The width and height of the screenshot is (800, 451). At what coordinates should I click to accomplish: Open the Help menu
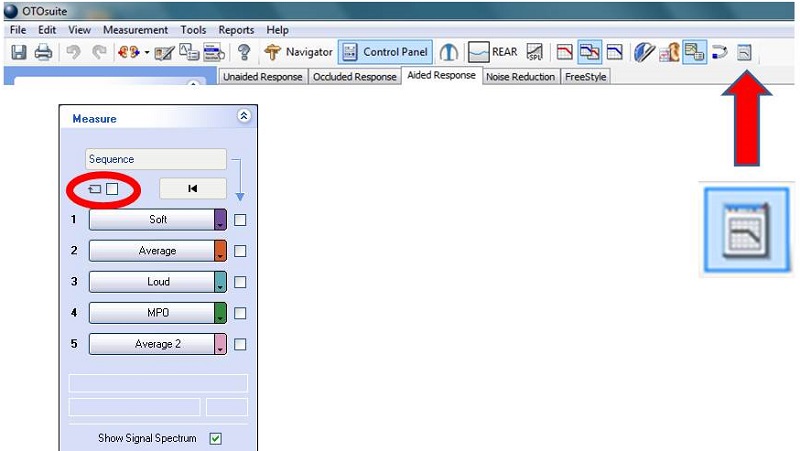278,30
